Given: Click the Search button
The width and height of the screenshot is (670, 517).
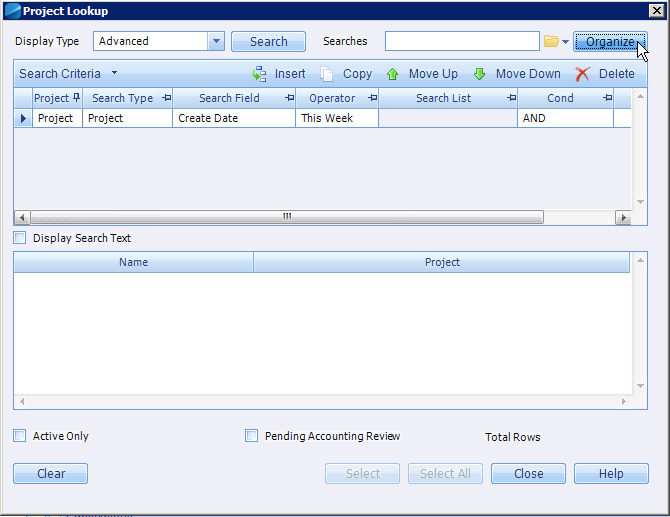Looking at the screenshot, I should [268, 41].
